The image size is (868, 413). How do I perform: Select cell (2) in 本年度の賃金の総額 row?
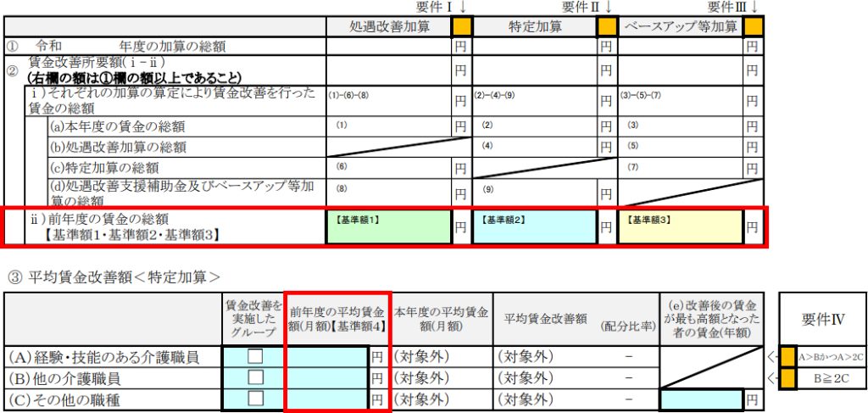click(535, 126)
